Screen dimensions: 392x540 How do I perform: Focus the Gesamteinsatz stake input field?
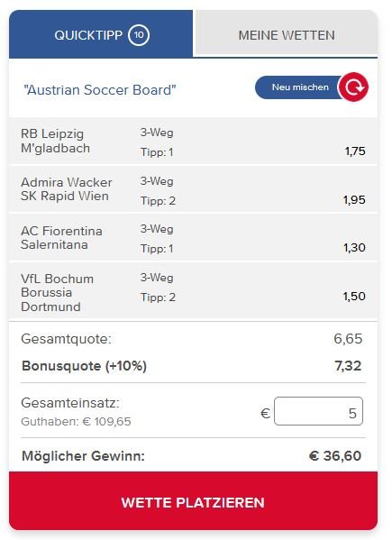click(318, 412)
